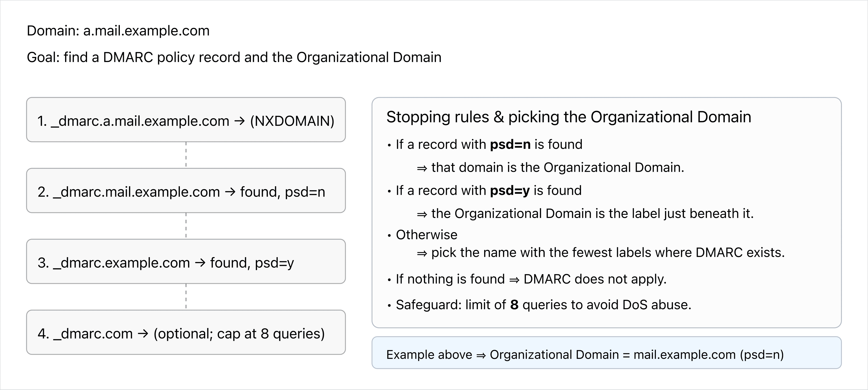The height and width of the screenshot is (390, 868).
Task: Click the 'Otherwise' bullet item
Action: [x=426, y=235]
